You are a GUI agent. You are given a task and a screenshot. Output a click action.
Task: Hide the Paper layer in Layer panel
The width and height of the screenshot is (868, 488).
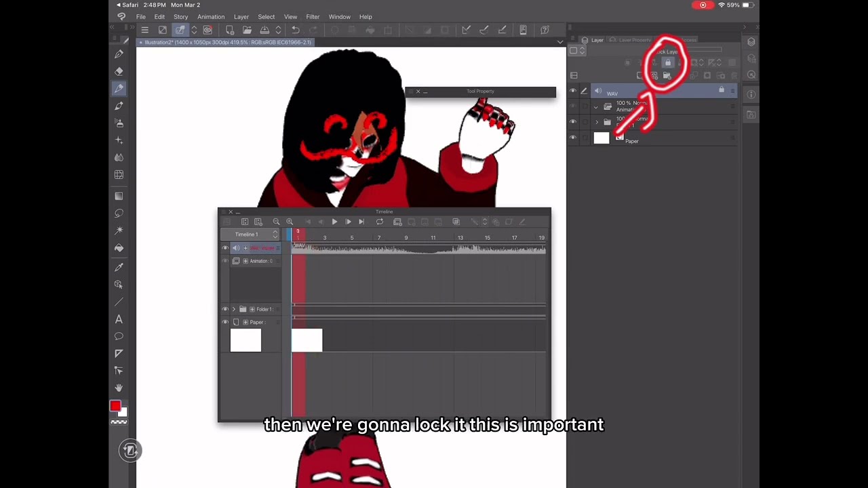(x=573, y=138)
